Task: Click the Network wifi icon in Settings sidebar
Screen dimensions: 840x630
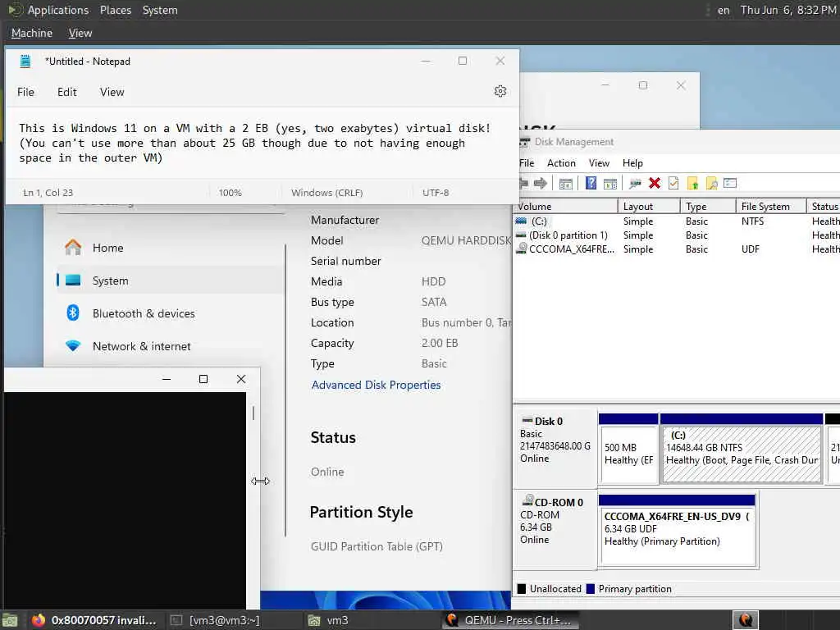Action: (x=73, y=345)
